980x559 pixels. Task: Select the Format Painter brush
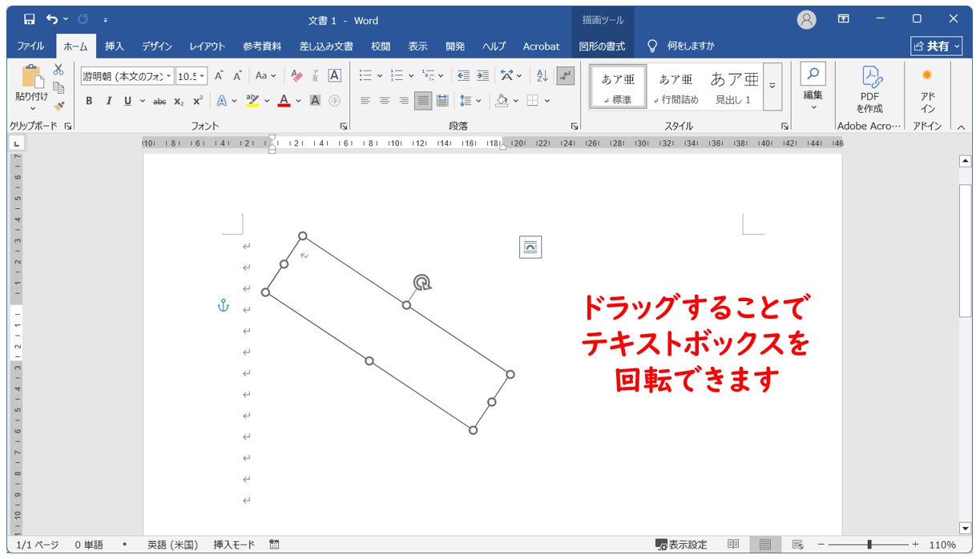point(58,106)
